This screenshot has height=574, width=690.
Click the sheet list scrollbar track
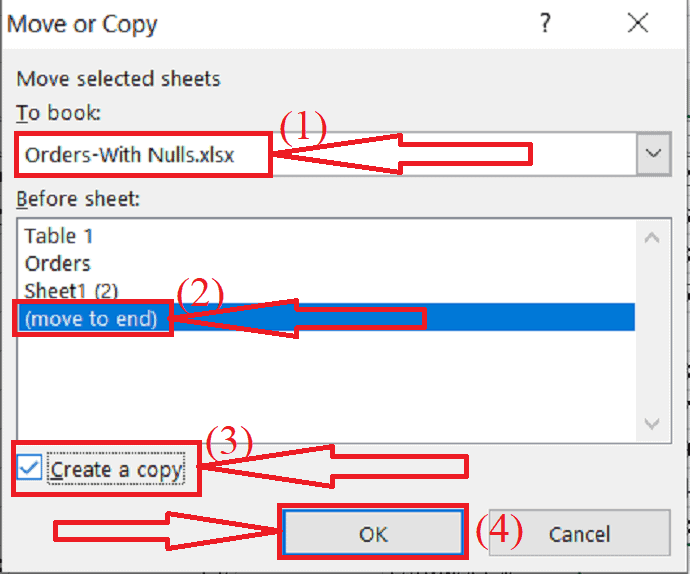[x=652, y=340]
